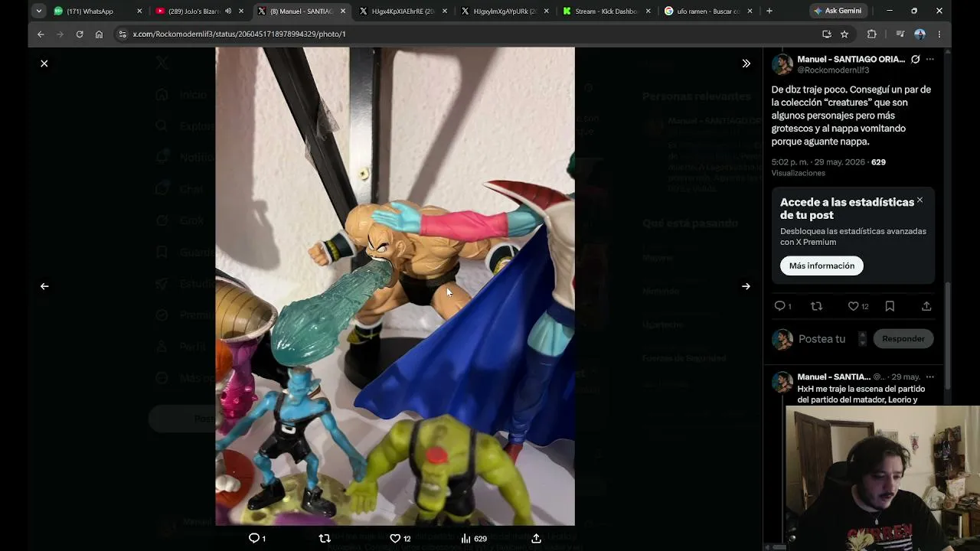Image resolution: width=980 pixels, height=551 pixels.
Task: Open the avatar of the HxH reply post
Action: tap(782, 382)
